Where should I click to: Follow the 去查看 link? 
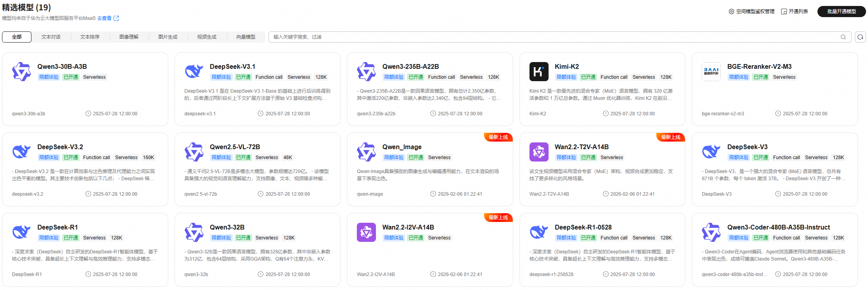(x=104, y=18)
